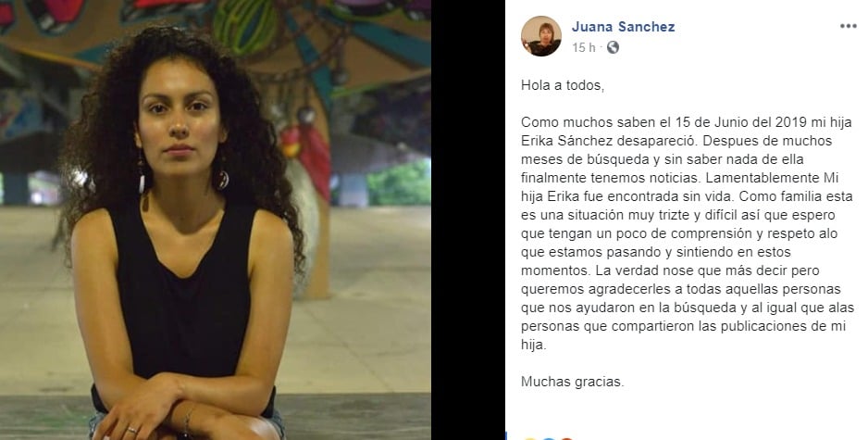The width and height of the screenshot is (868, 440).
Task: Select the "Hola a todos," greeting line
Action: coord(563,86)
